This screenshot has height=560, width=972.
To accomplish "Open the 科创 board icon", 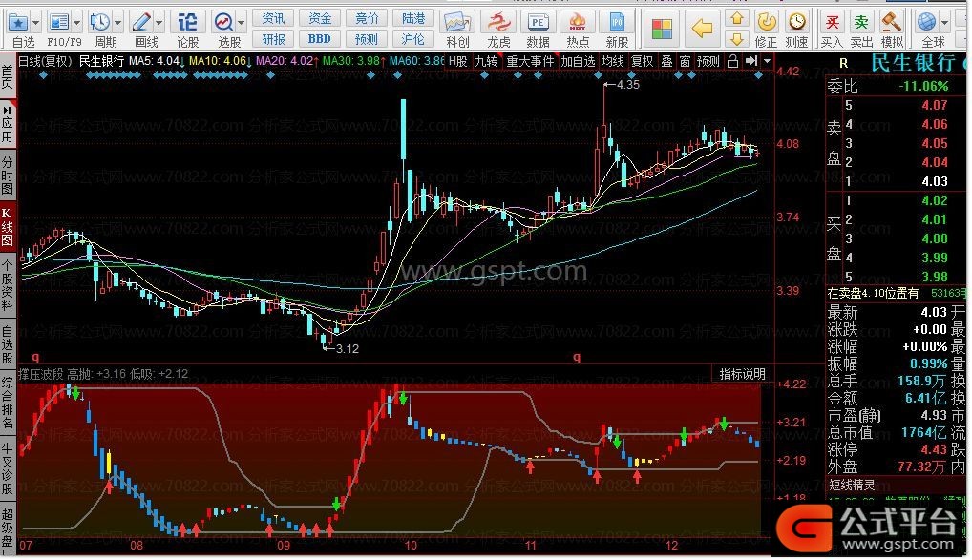I will [x=457, y=23].
